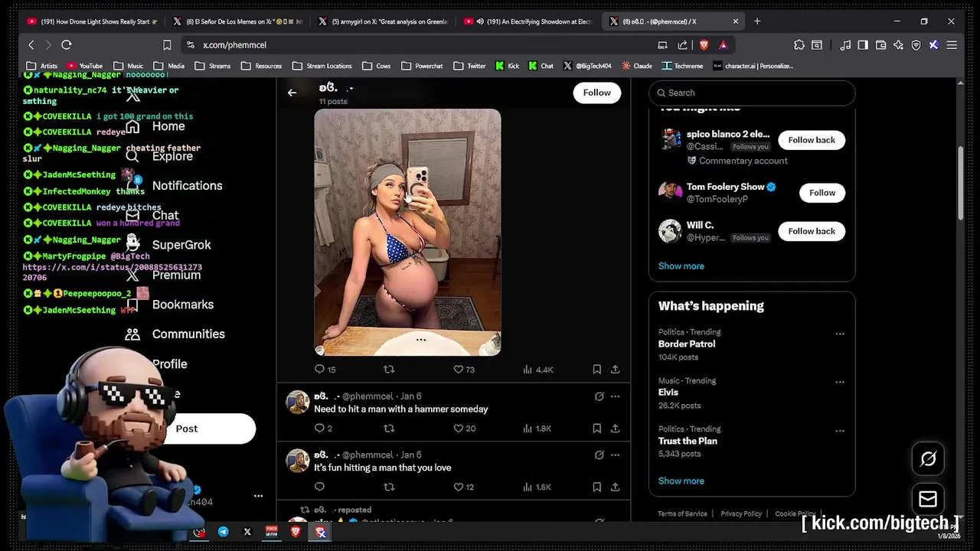Click the page vertical scrollbar

click(x=961, y=183)
